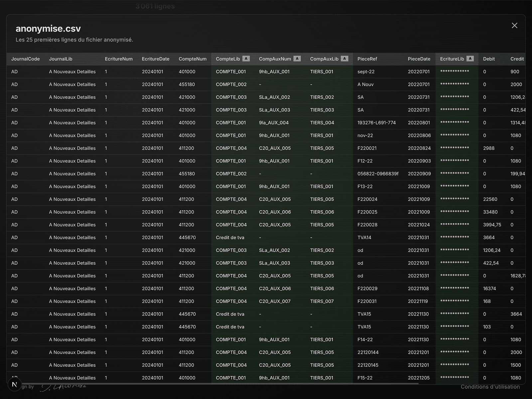Click the anonymized badge on CompAuxLib header
This screenshot has height=399, width=532.
point(345,59)
